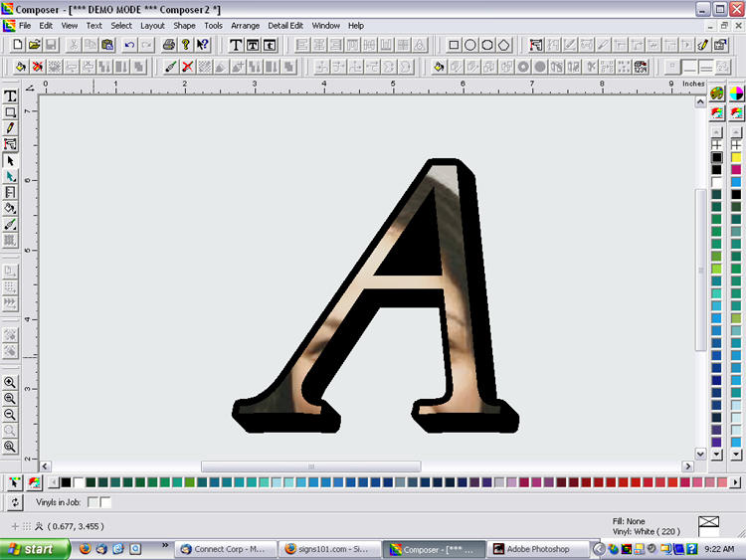Select the rectangle tool in left toolbox
Screen dimensions: 746x560
10,112
